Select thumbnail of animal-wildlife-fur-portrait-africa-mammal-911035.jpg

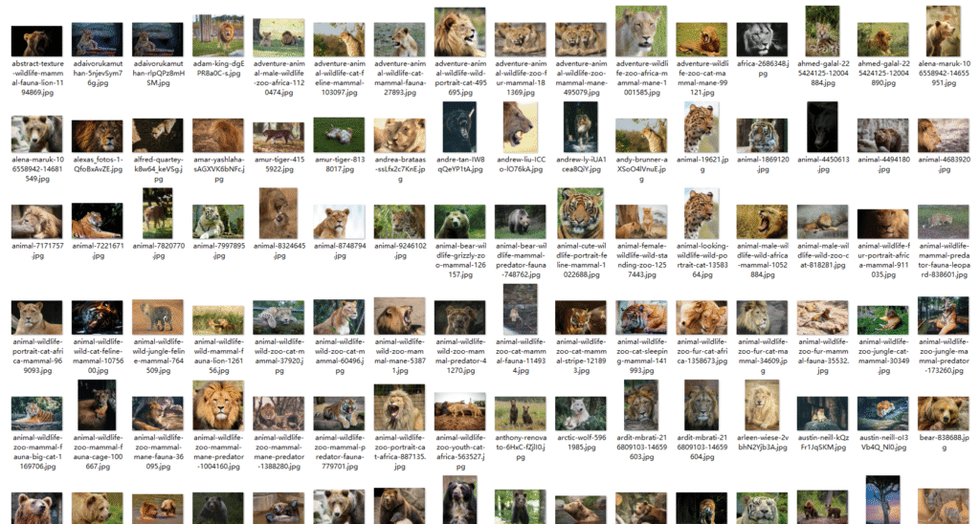tap(883, 224)
